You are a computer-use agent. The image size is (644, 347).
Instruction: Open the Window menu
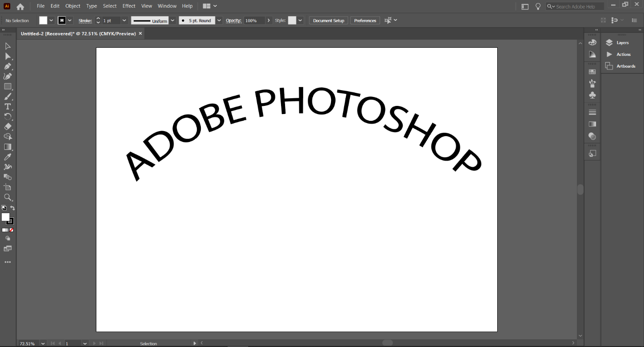click(167, 6)
